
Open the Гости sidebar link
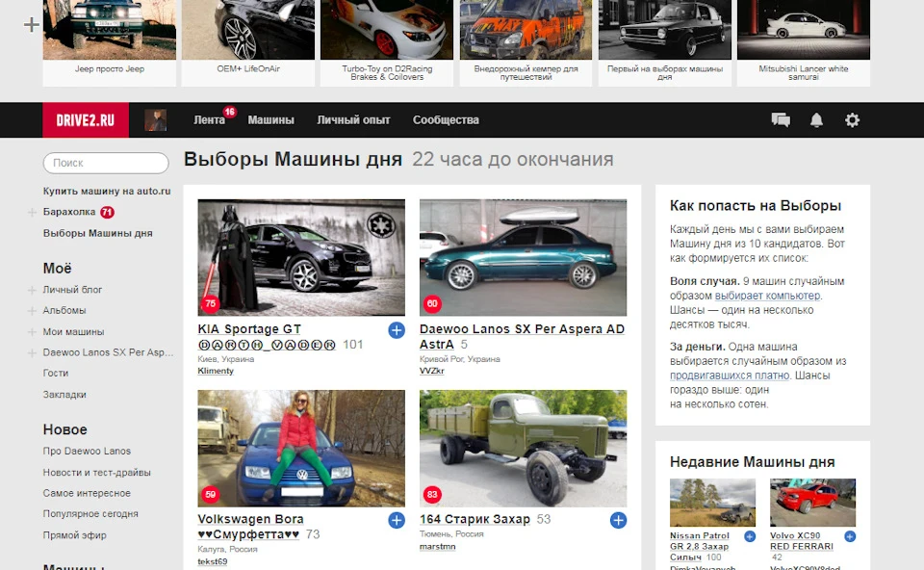coord(56,374)
